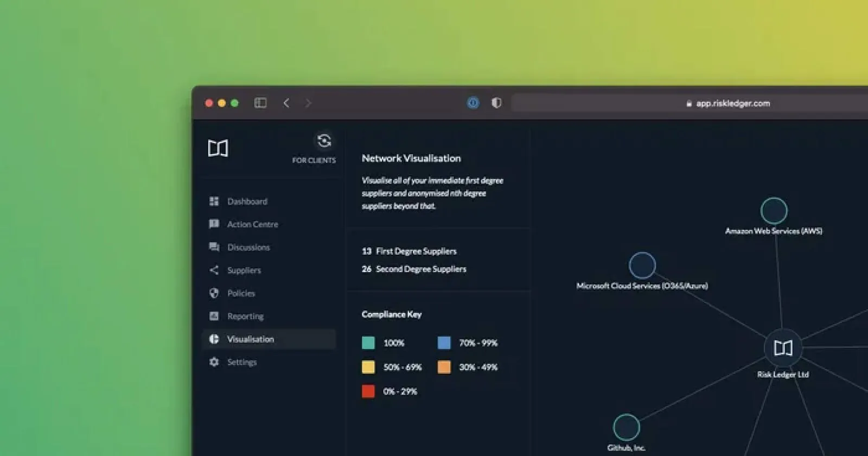Viewport: 868px width, 456px height.
Task: Click the privacy shield icon in toolbar
Action: [496, 103]
